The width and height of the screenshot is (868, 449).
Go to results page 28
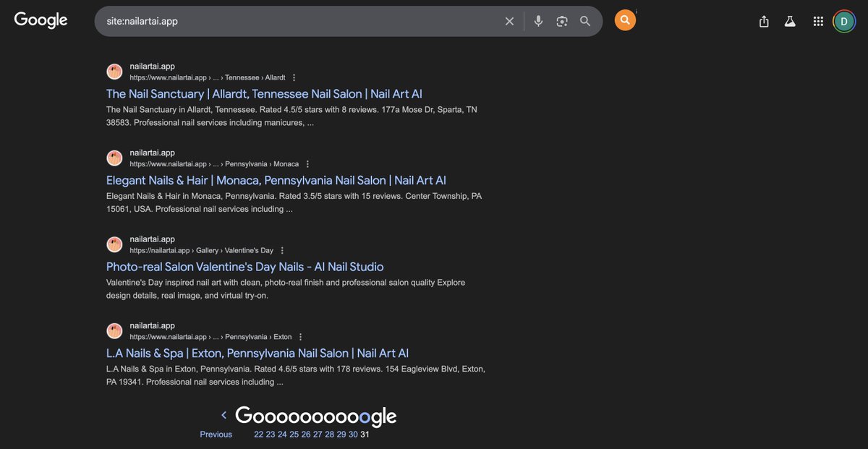click(330, 435)
